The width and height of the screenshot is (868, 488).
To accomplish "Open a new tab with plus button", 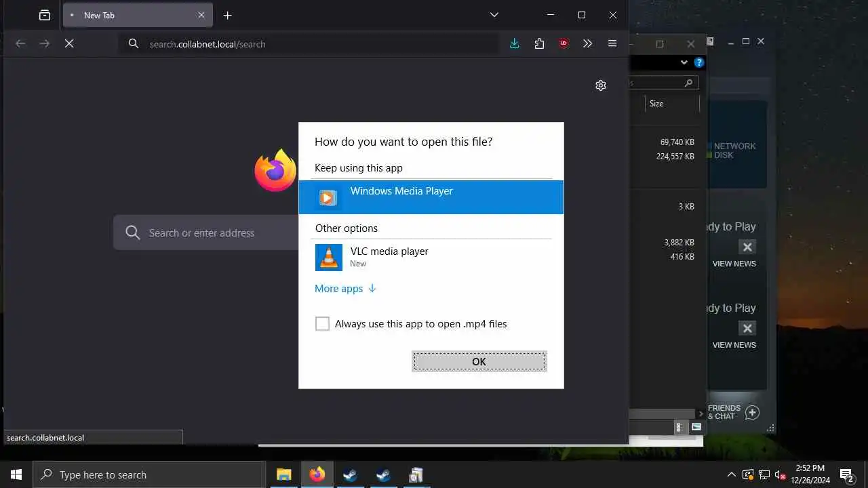I will pyautogui.click(x=228, y=15).
